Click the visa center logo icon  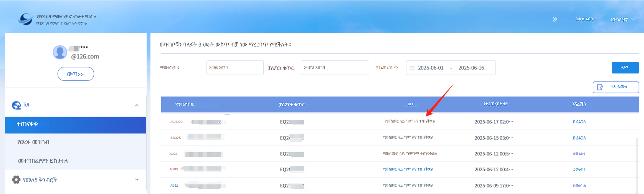coord(26,19)
